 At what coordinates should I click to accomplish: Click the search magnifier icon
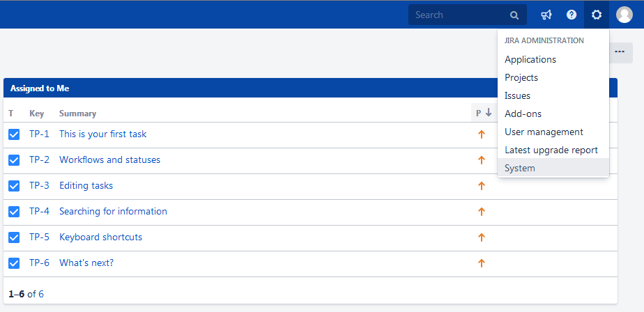coord(514,15)
